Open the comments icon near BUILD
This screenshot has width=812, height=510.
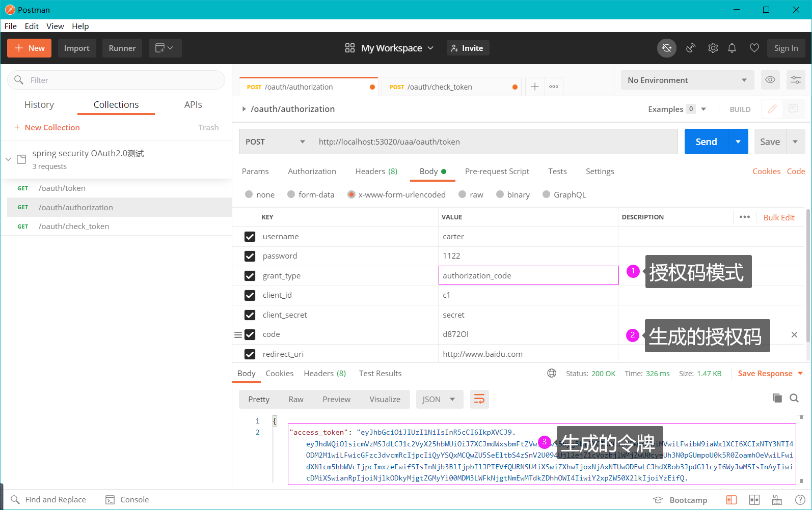tap(793, 109)
